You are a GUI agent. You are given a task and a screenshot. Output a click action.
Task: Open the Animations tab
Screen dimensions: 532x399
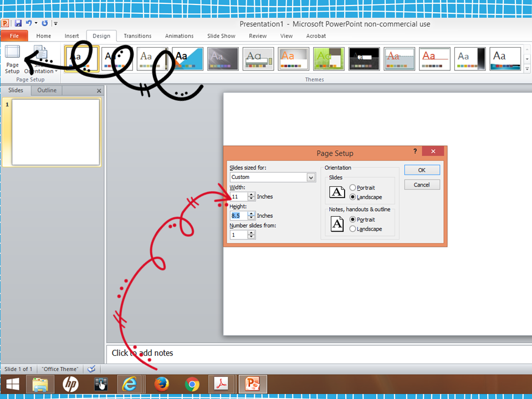tap(179, 35)
